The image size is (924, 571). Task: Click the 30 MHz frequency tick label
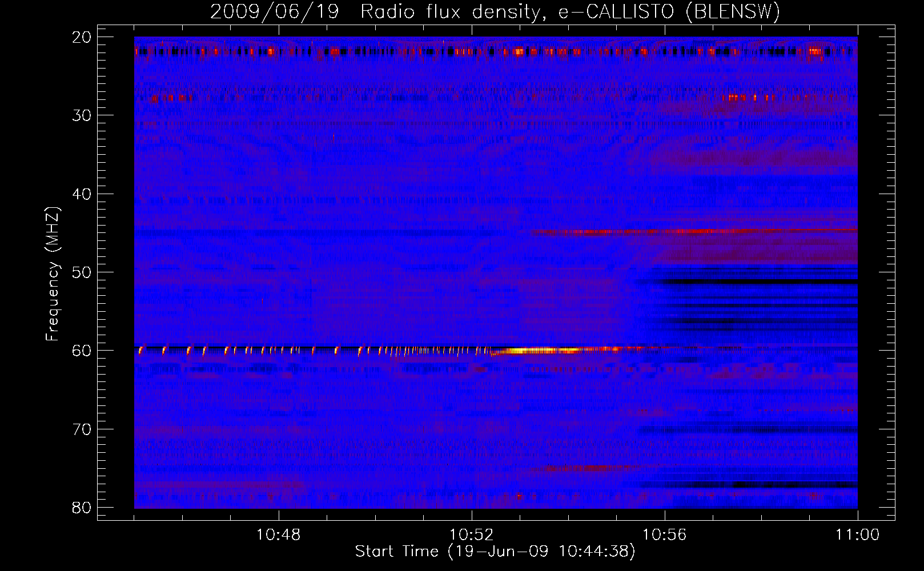(x=82, y=116)
